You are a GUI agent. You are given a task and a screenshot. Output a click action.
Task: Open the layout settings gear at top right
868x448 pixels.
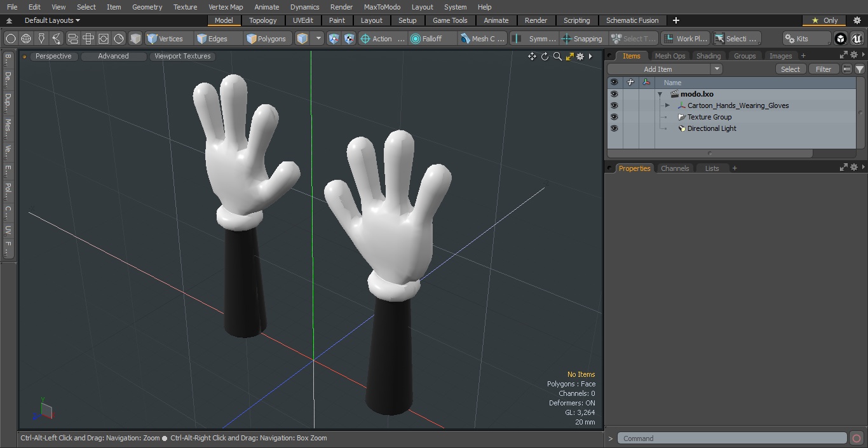click(857, 20)
